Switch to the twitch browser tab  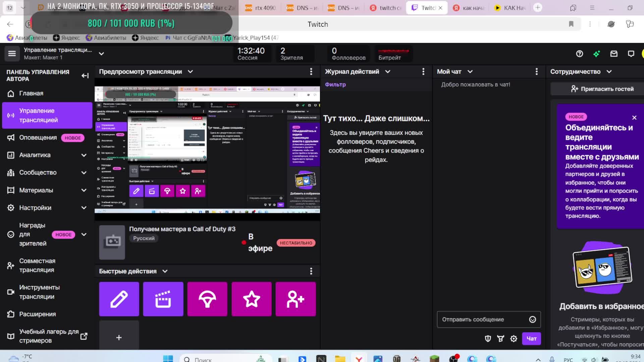(386, 8)
